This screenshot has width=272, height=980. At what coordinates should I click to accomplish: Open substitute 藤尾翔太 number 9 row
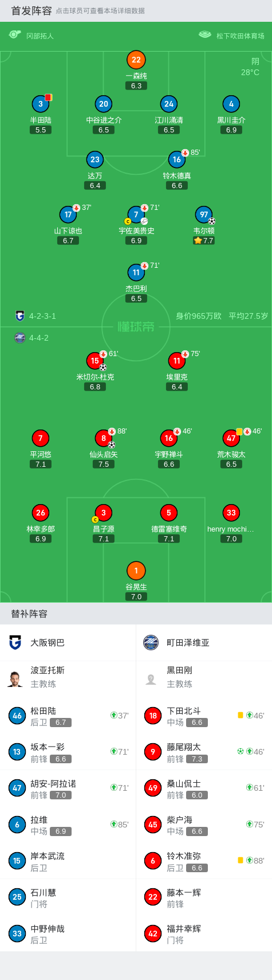[x=204, y=752]
